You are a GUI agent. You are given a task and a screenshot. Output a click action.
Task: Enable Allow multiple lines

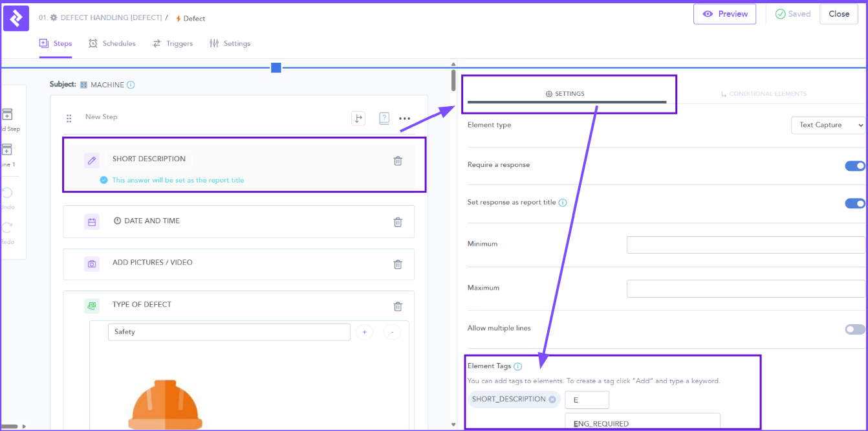pyautogui.click(x=854, y=329)
